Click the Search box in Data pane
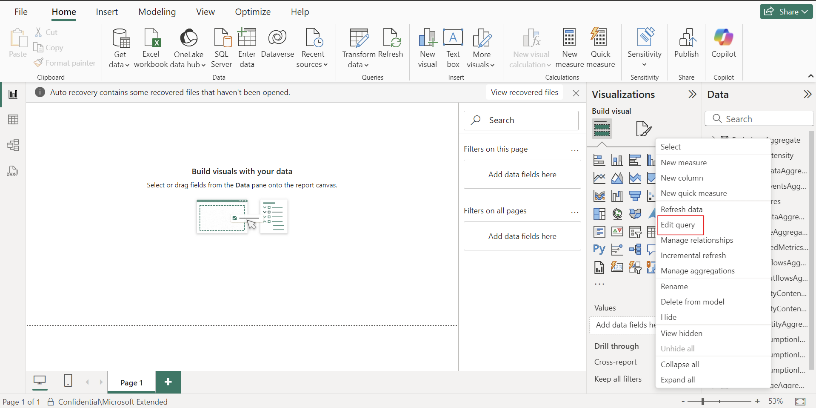Image resolution: width=816 pixels, height=408 pixels. coord(760,119)
